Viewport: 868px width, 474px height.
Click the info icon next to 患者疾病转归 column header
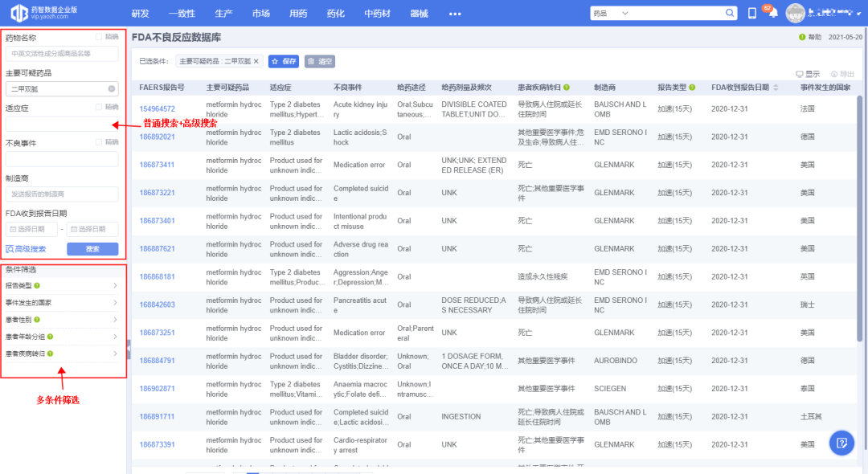pyautogui.click(x=567, y=88)
